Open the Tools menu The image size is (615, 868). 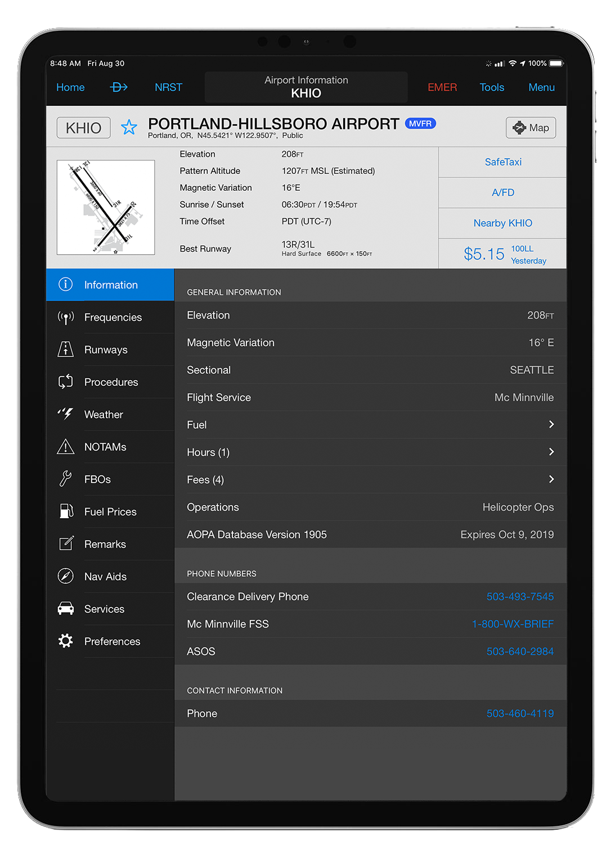tap(492, 87)
